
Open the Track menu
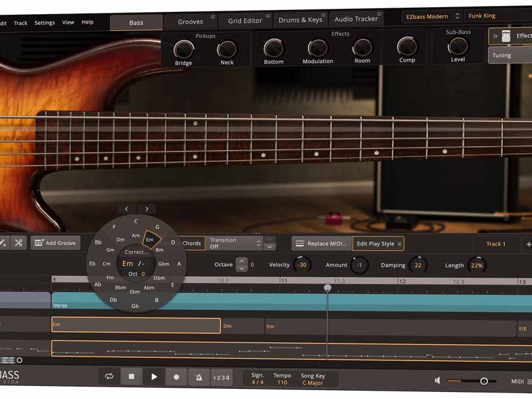(x=20, y=23)
